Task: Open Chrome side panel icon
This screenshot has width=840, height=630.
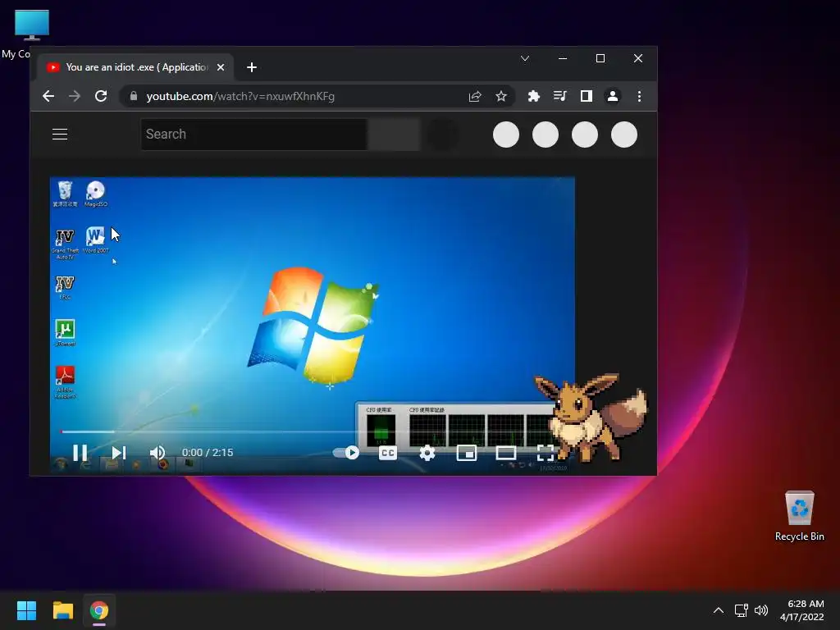Action: (586, 97)
